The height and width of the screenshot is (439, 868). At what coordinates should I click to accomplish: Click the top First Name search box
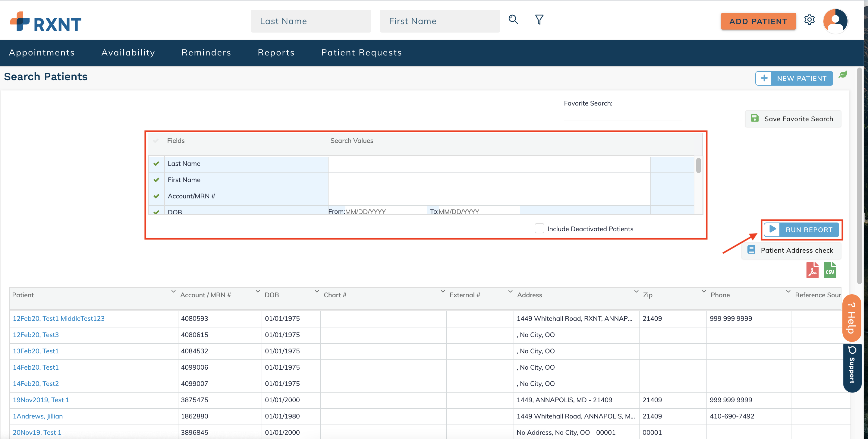440,21
